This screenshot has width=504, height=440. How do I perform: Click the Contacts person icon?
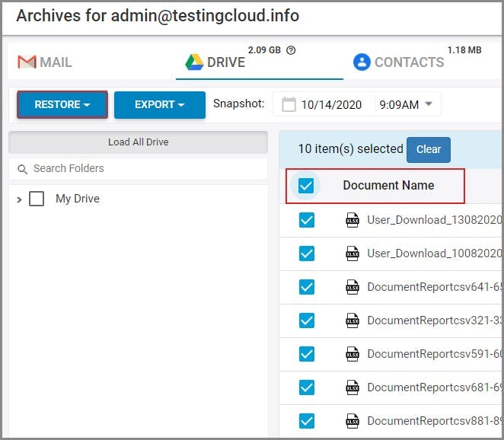[x=362, y=62]
